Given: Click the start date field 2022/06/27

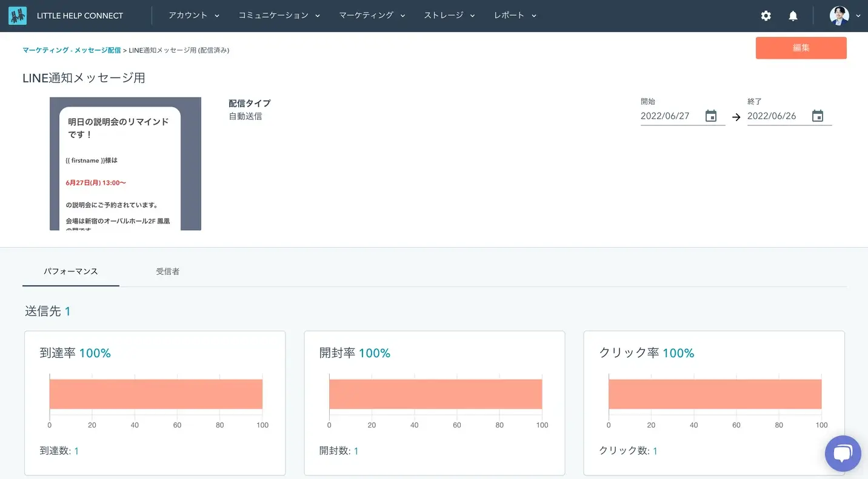Looking at the screenshot, I should (670, 116).
